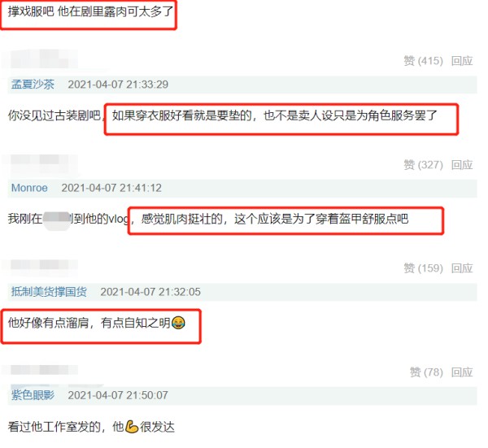488x448 pixels.
Task: Click 回应 next to 赞 (327)
Action: point(462,164)
